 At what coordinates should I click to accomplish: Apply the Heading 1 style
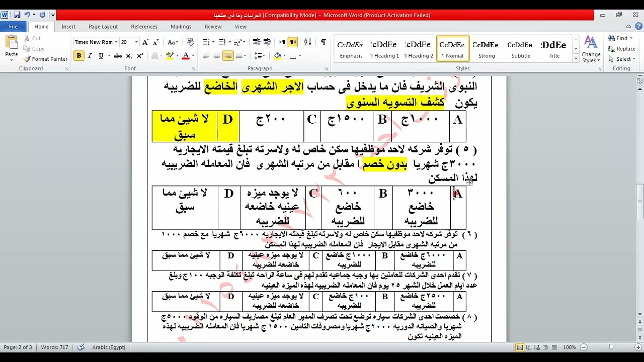(385, 49)
